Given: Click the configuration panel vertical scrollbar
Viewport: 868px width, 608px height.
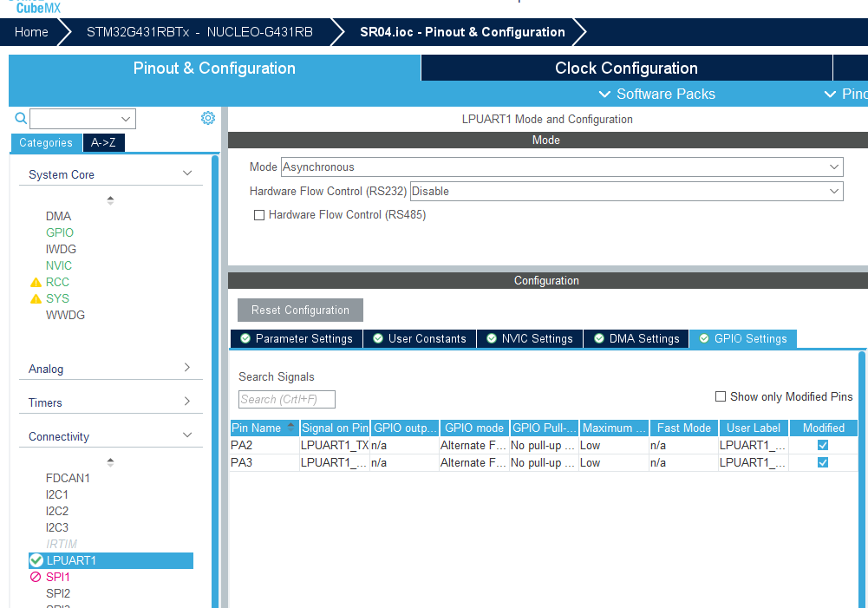Looking at the screenshot, I should click(862, 480).
